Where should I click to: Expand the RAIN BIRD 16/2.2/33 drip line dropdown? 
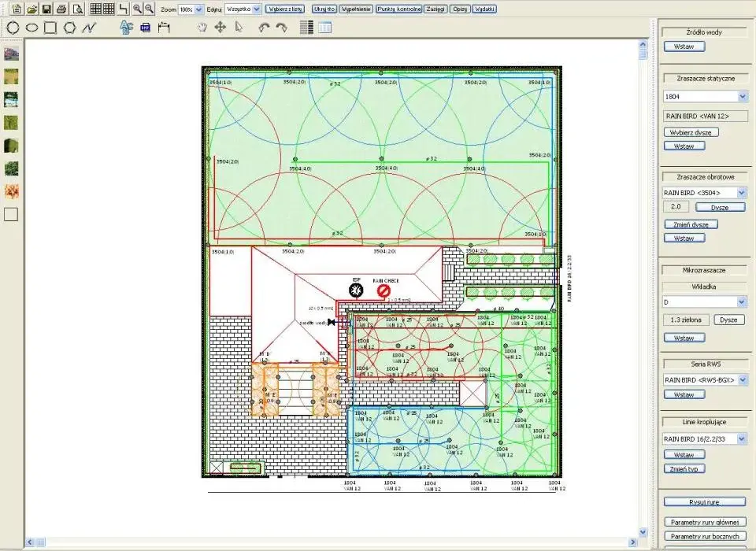coord(742,438)
